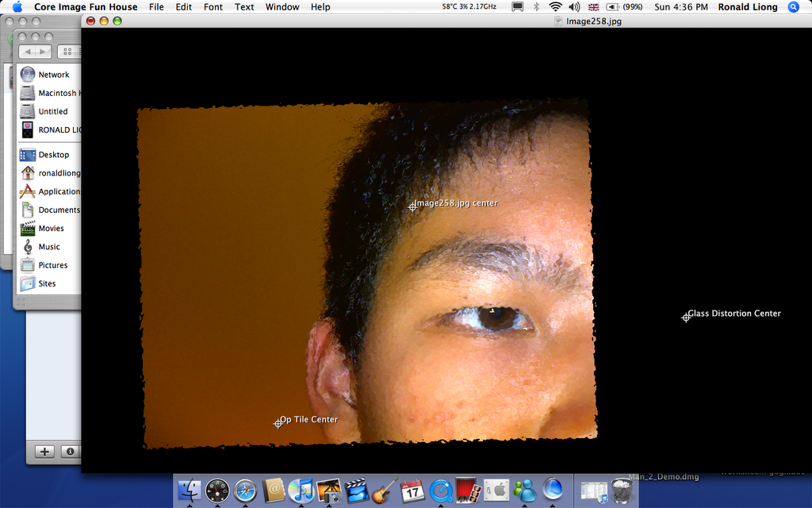Click the Image258.jpg center handle
Viewport: 812px width, 508px height.
[412, 207]
